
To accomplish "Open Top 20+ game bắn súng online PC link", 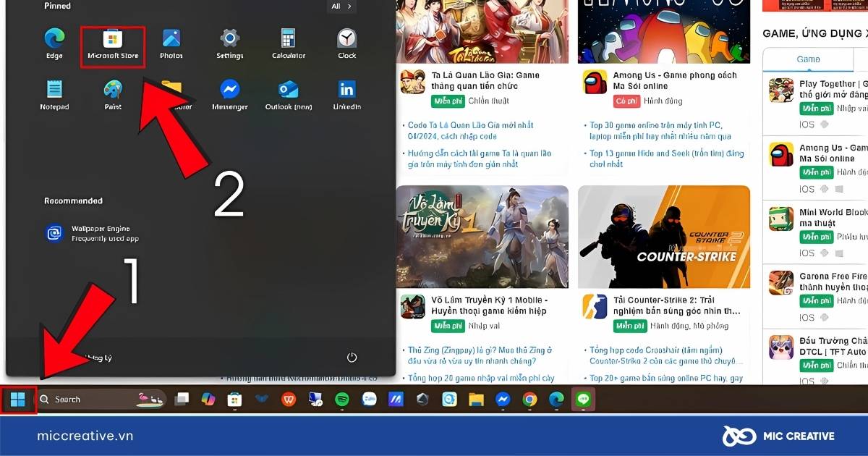I will 666,378.
